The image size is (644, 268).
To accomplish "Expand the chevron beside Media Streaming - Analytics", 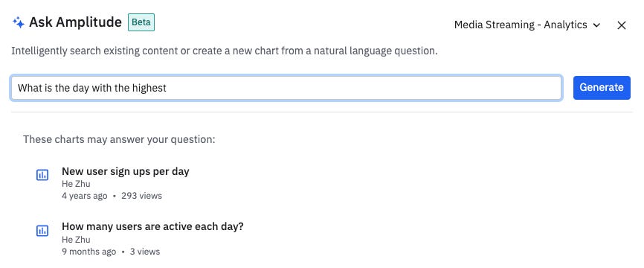I will pos(596,25).
